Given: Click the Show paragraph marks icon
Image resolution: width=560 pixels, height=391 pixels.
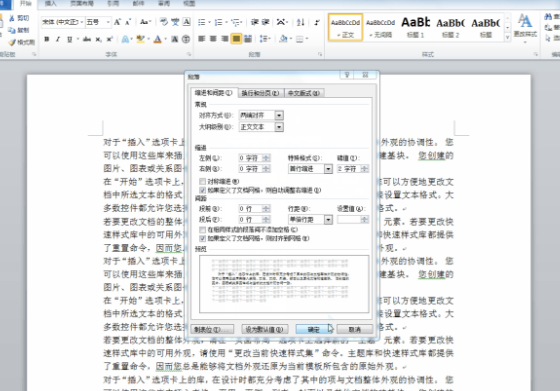Looking at the screenshot, I should (x=317, y=22).
